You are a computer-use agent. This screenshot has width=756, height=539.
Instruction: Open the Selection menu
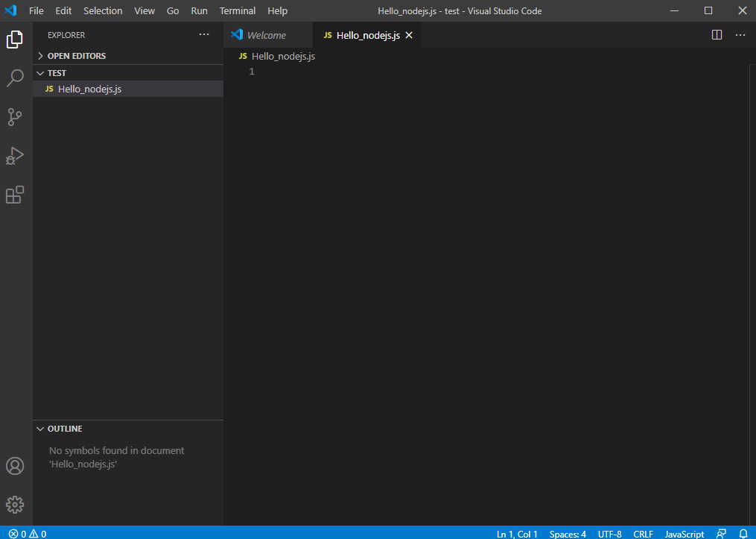[103, 10]
